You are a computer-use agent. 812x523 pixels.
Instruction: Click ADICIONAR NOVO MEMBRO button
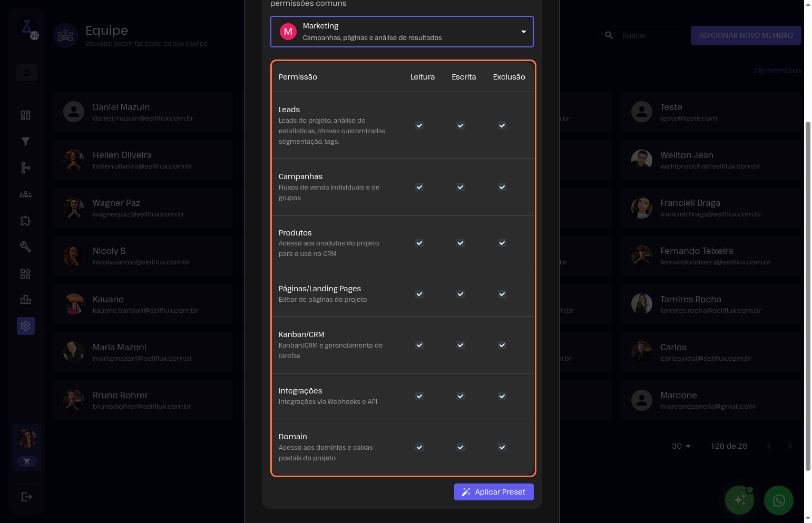point(746,35)
